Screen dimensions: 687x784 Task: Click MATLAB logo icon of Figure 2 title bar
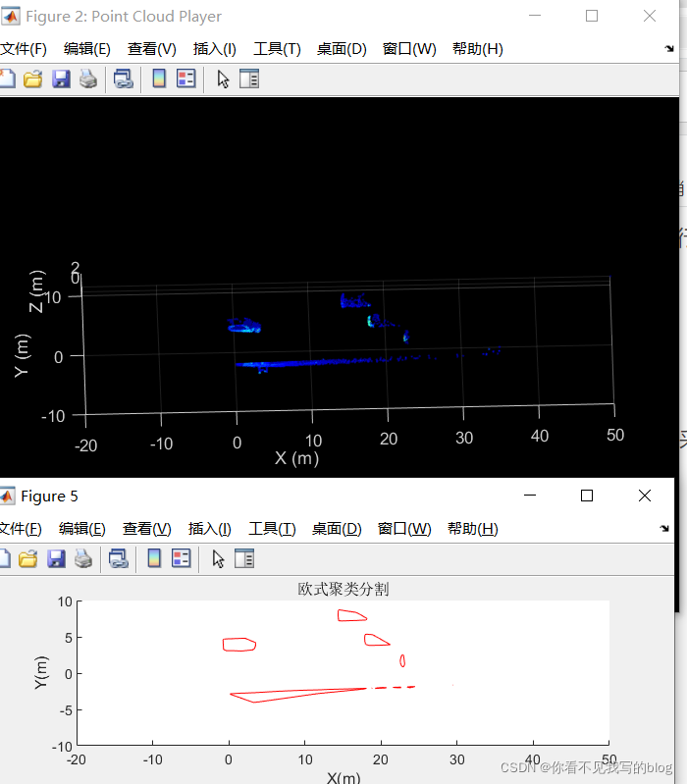[x=10, y=16]
